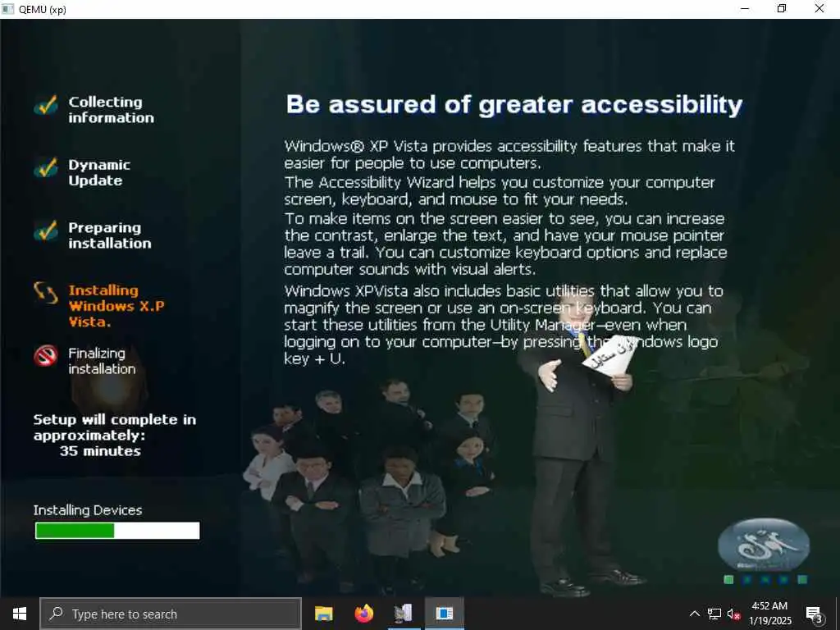The image size is (840, 630).
Task: Click the 'Finalizing installation' step text
Action: pos(102,361)
